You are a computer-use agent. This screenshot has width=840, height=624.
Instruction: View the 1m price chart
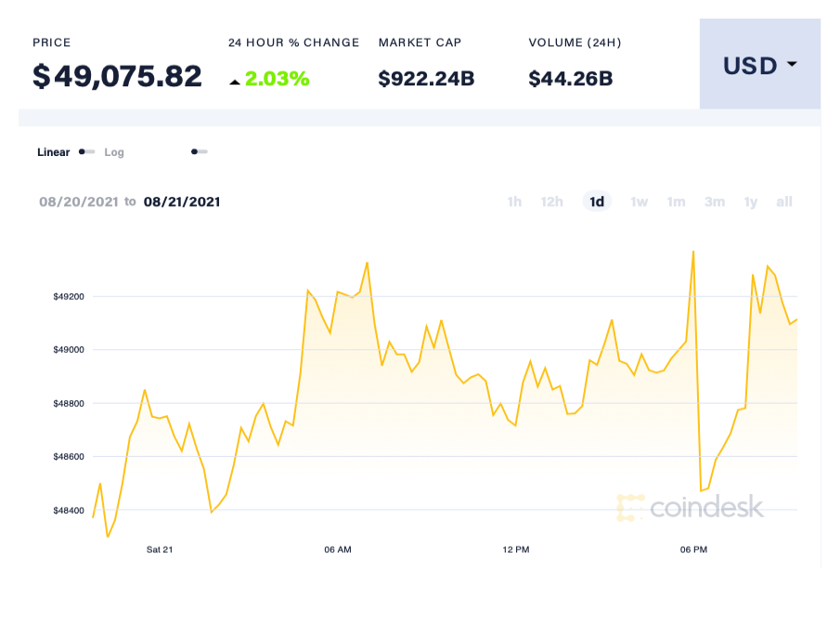tap(676, 201)
